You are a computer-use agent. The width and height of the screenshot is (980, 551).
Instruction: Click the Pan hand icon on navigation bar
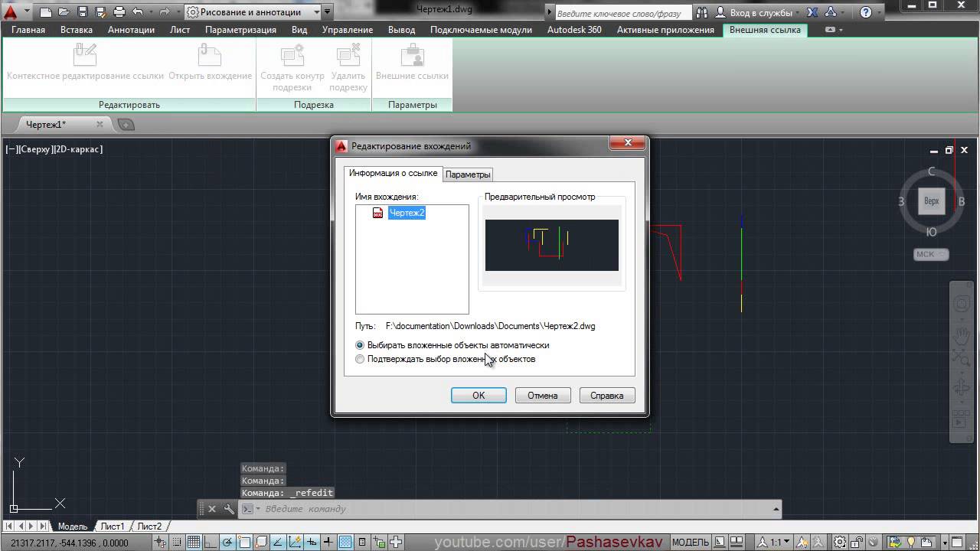pos(961,336)
